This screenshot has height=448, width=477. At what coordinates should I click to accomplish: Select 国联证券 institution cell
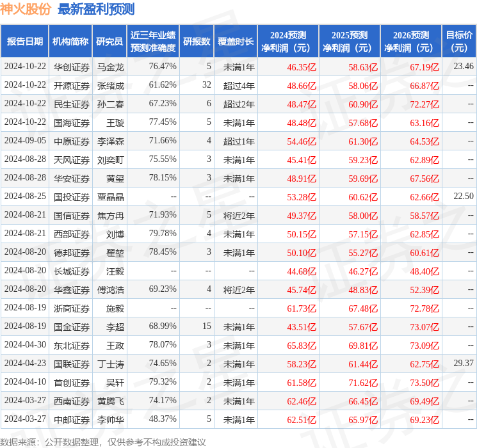click(x=72, y=364)
